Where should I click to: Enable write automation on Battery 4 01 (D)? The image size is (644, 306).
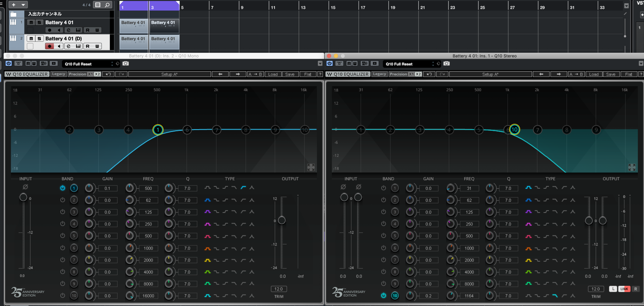click(x=97, y=46)
